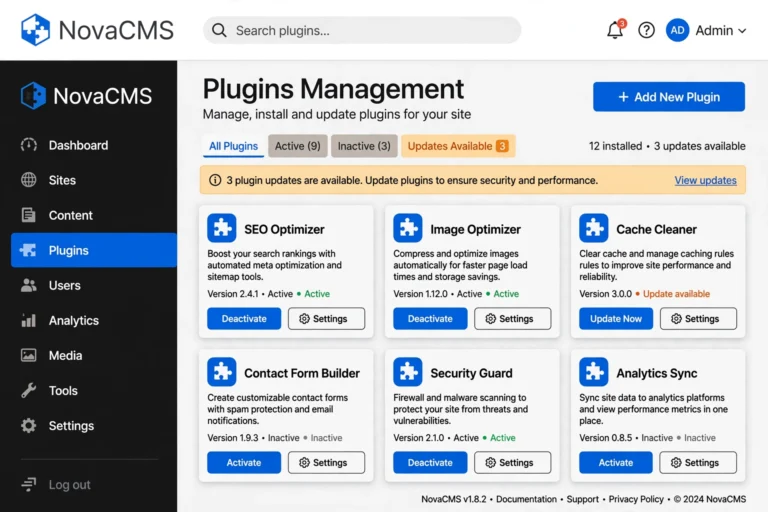Screen dimensions: 768x512
Task: Open SEO Optimizer Settings
Action: pyautogui.click(x=326, y=318)
